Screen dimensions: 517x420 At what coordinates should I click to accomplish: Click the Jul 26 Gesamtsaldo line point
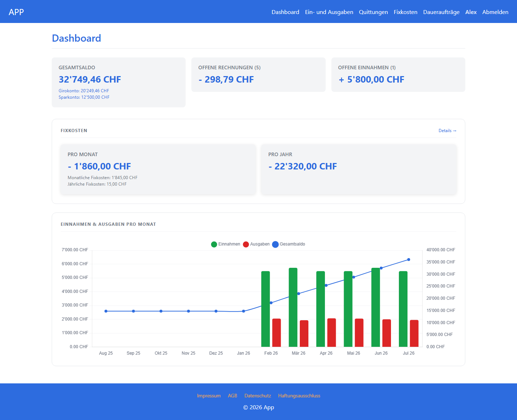[409, 260]
